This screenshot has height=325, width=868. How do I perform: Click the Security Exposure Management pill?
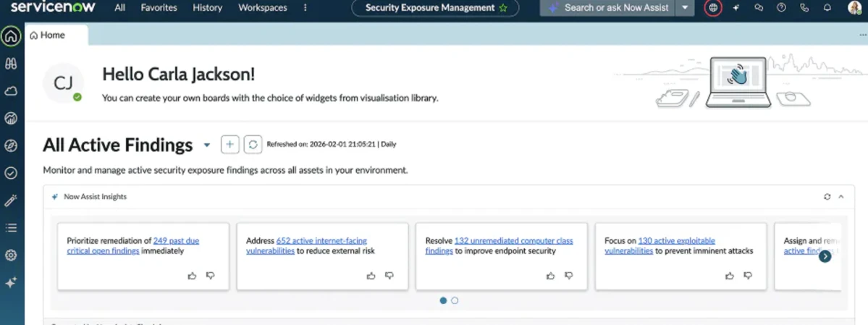[435, 8]
